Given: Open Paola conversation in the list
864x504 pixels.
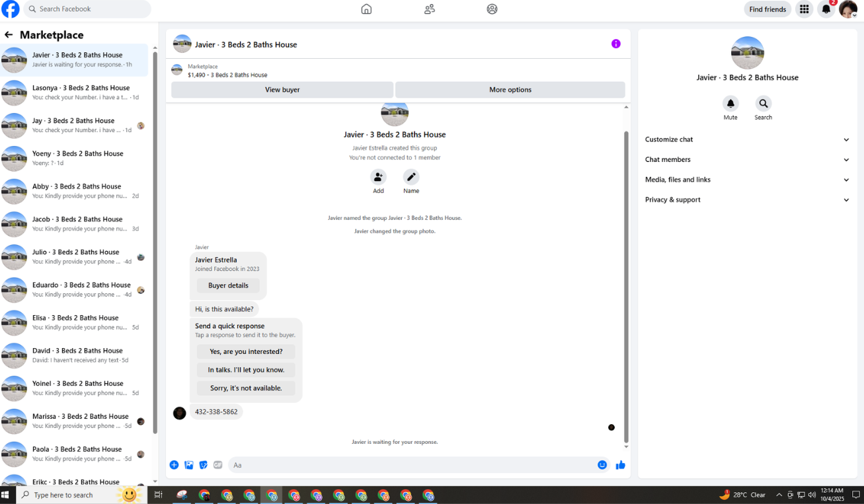Looking at the screenshot, I should [75, 454].
